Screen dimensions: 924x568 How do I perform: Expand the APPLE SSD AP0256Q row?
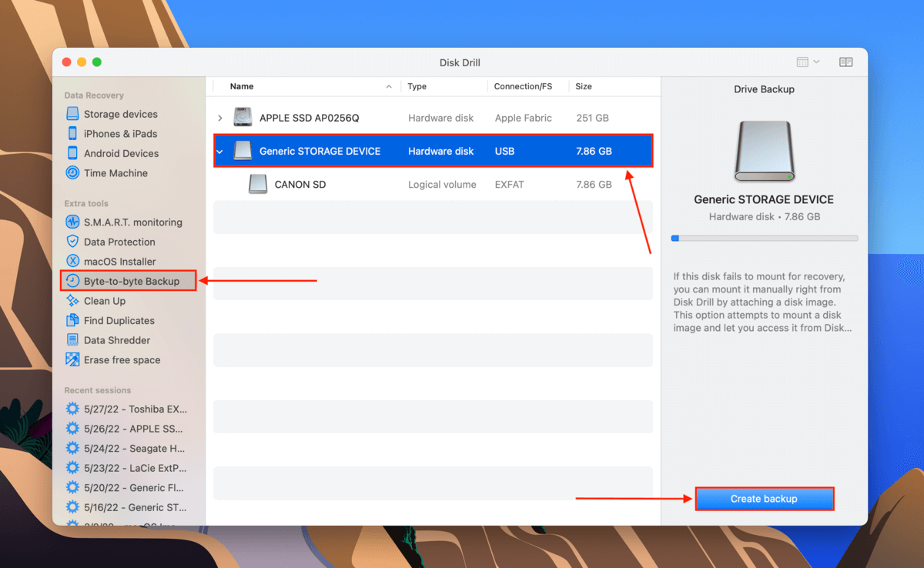220,118
